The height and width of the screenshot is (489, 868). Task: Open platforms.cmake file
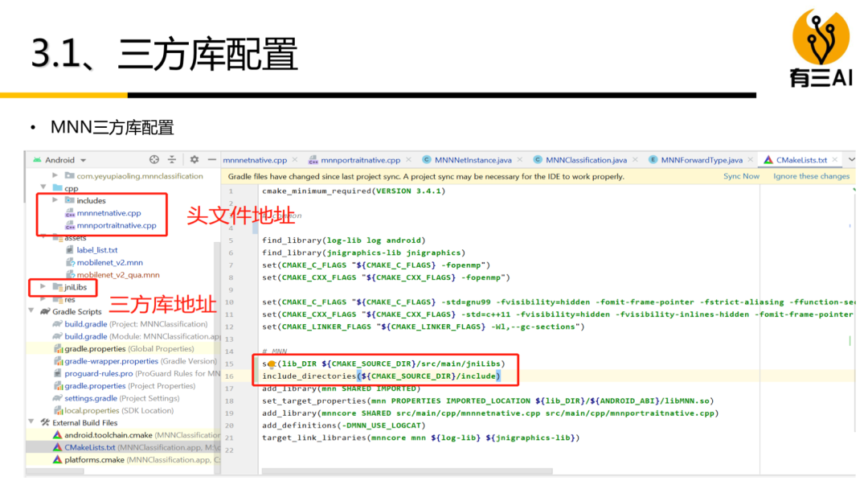pyautogui.click(x=141, y=460)
